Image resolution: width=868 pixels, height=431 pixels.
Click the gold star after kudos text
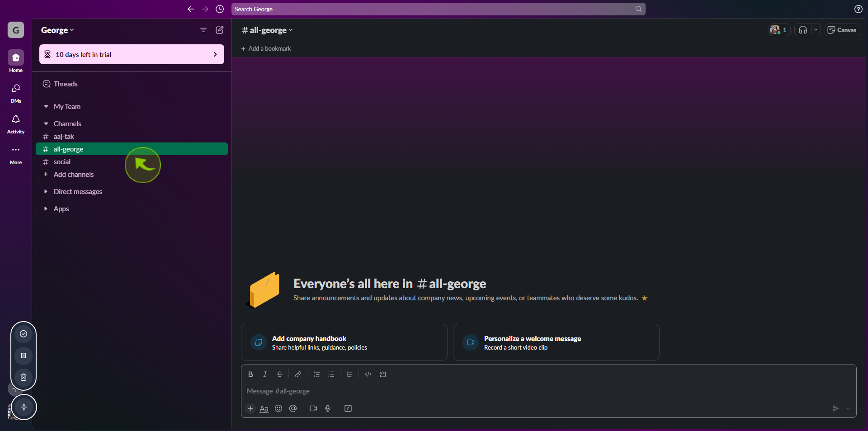[x=645, y=298]
